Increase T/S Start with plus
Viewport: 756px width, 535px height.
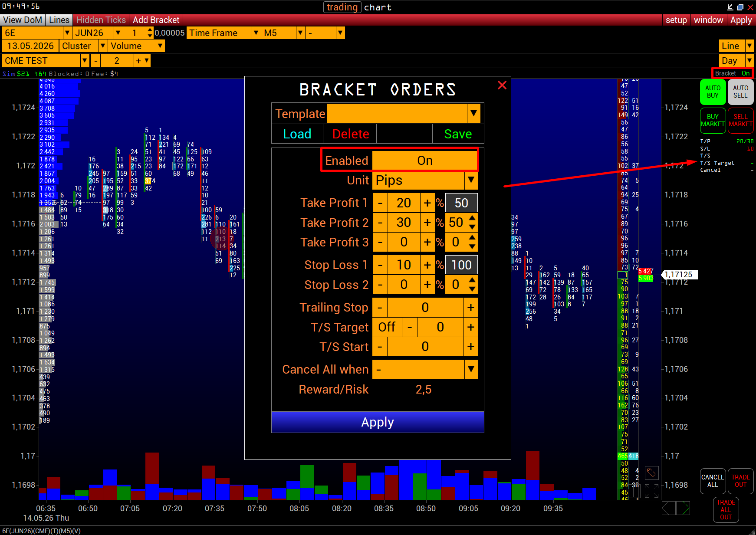471,347
